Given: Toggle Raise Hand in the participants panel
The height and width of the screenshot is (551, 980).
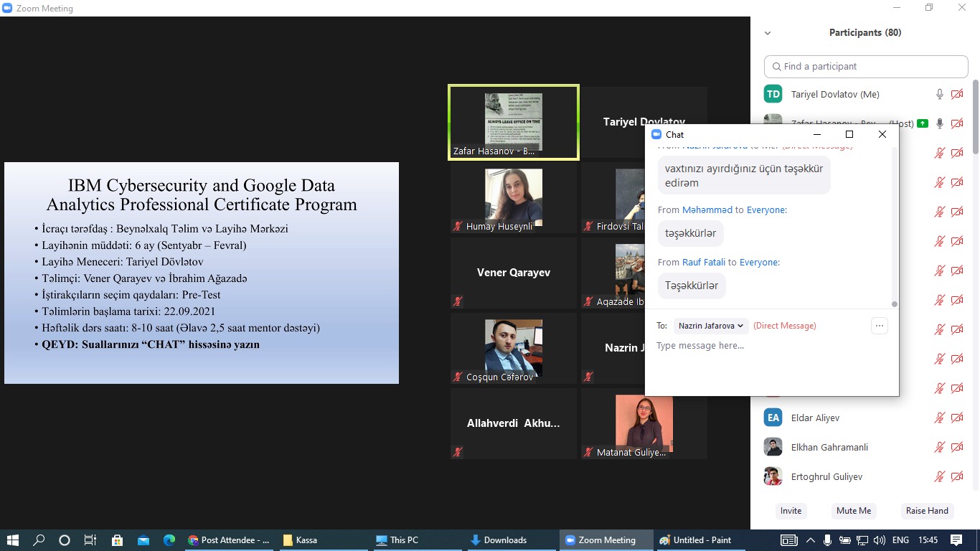Looking at the screenshot, I should (927, 511).
